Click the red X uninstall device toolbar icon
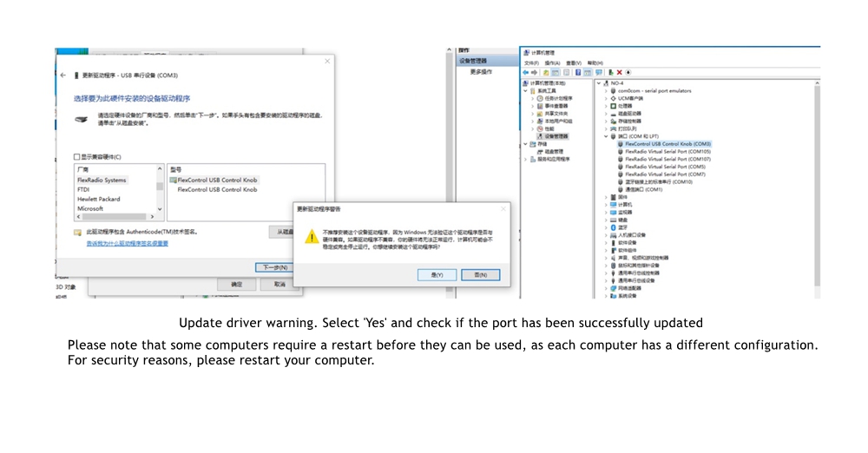Screen dimensions: 868x453 620,72
